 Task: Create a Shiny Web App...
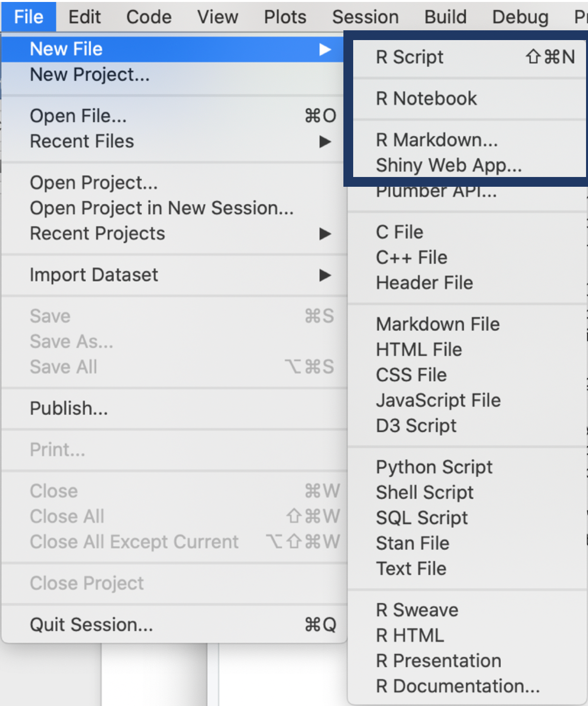click(x=449, y=165)
